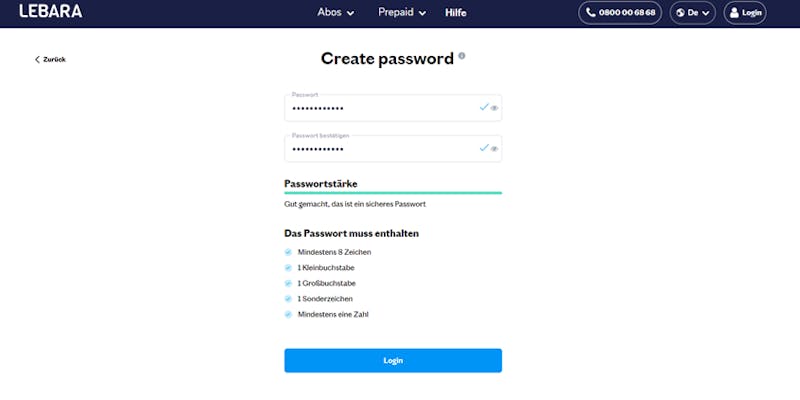Click the checkmark in the Passwort bestätigen field
The height and width of the screenshot is (400, 800).
pyautogui.click(x=483, y=147)
